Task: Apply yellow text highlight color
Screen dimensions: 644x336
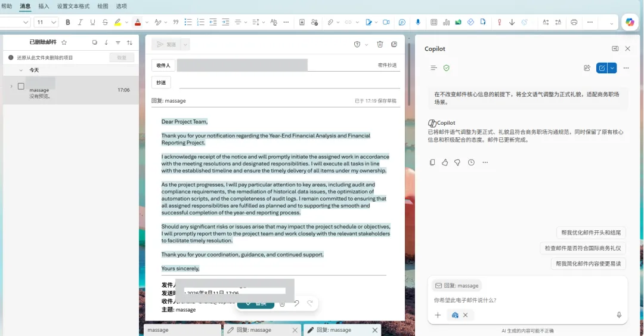Action: (118, 22)
